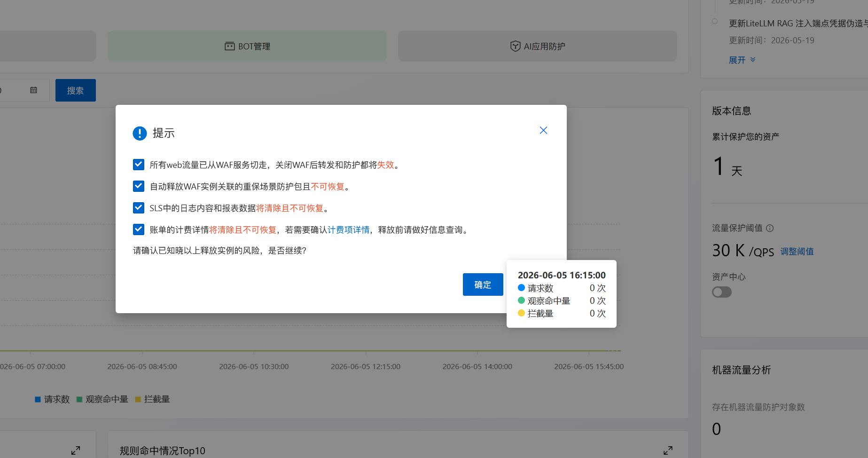Click the 机器流量分析 heading
The width and height of the screenshot is (868, 458).
pos(742,370)
